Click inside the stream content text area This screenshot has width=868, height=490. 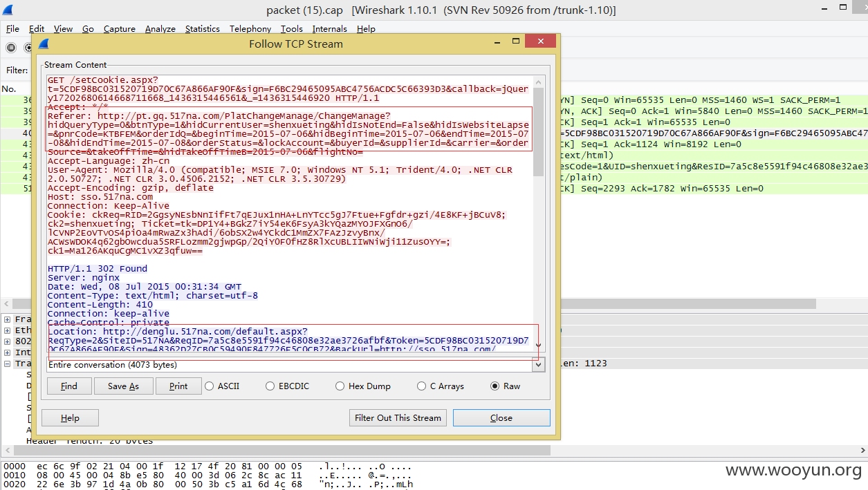[x=289, y=213]
